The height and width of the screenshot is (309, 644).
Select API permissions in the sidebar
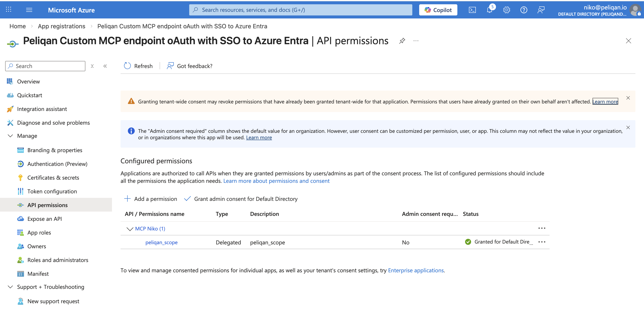point(56,205)
